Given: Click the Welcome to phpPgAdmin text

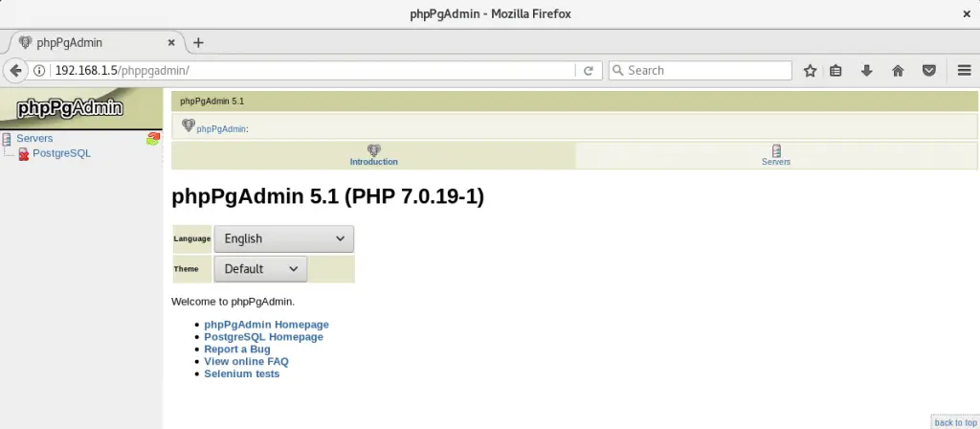Looking at the screenshot, I should point(234,302).
